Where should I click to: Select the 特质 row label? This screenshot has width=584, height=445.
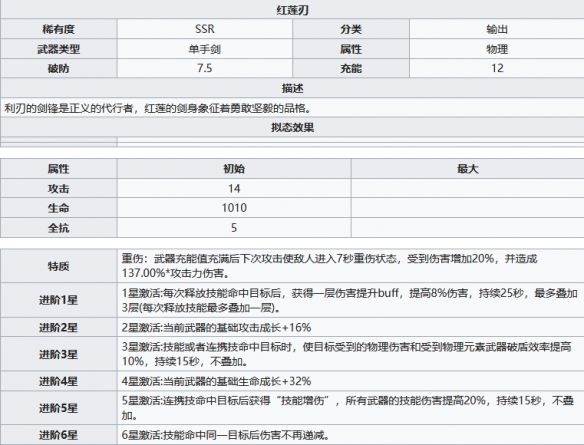pos(58,266)
